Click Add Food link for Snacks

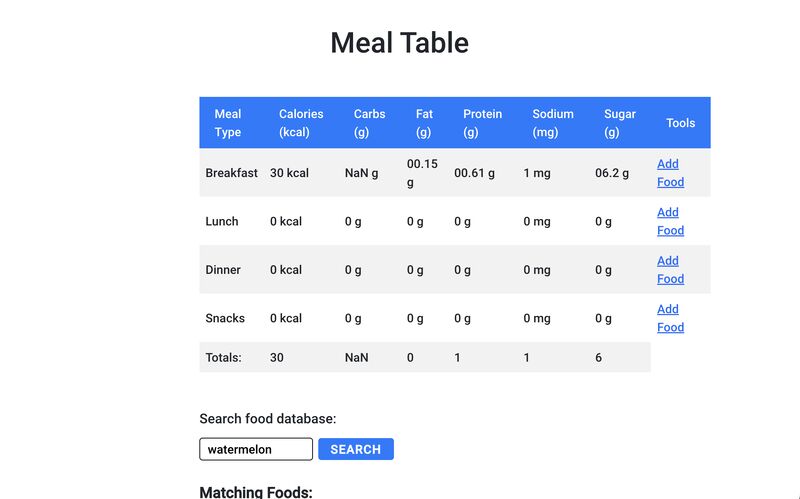670,318
